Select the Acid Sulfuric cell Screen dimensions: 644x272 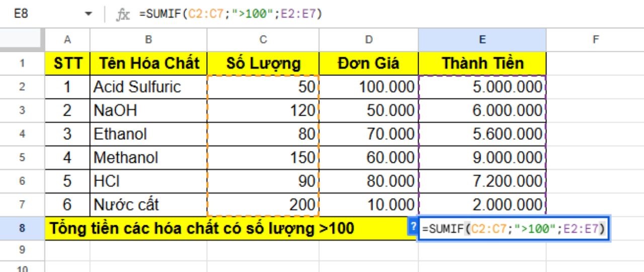tap(148, 87)
